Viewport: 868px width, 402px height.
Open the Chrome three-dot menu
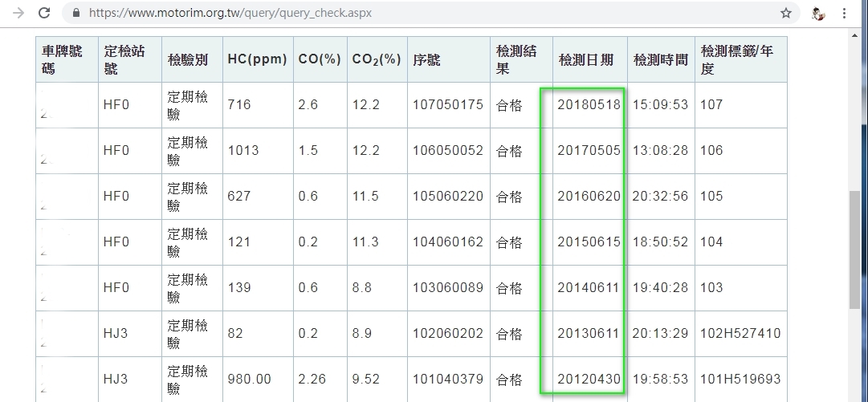coord(844,13)
